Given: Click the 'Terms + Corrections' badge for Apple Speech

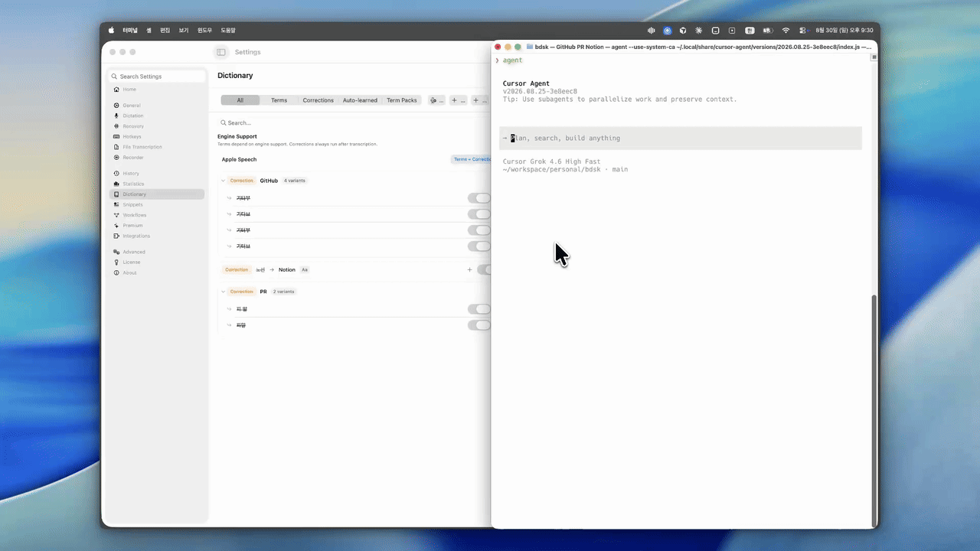Looking at the screenshot, I should click(x=471, y=159).
